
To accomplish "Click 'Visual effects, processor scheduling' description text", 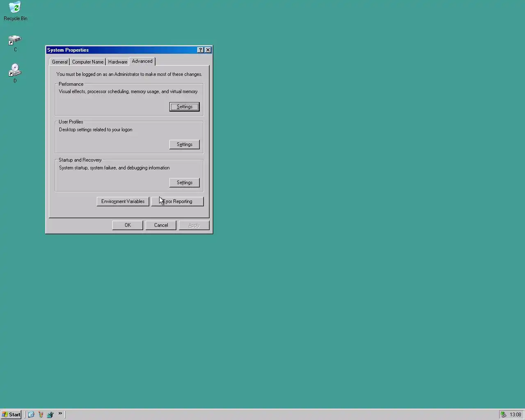I will (x=128, y=91).
